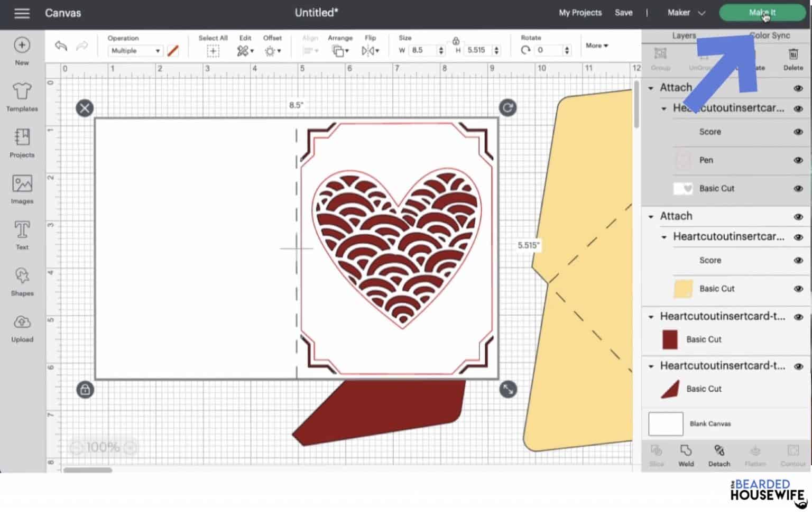Screen dimensions: 812x516
Task: Open the Operation dropdown
Action: [135, 51]
